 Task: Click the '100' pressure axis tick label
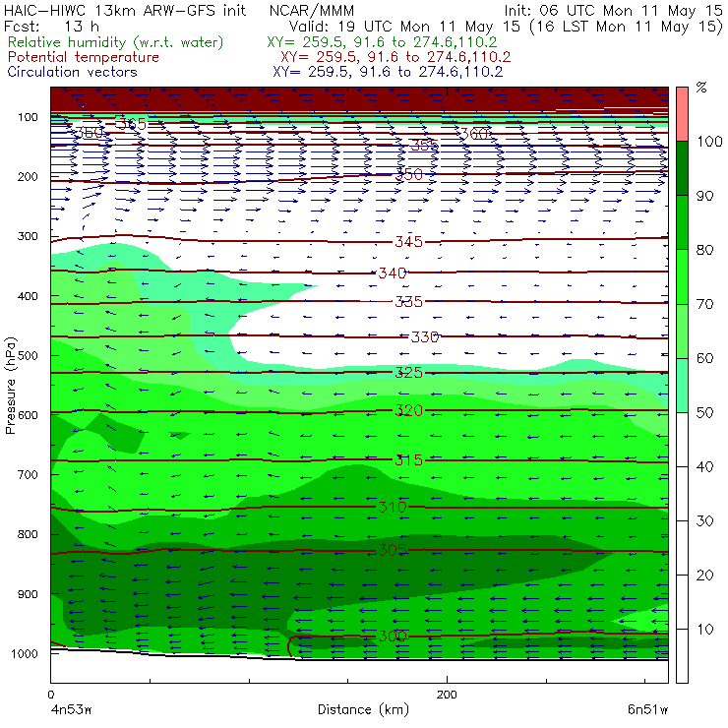(28, 117)
